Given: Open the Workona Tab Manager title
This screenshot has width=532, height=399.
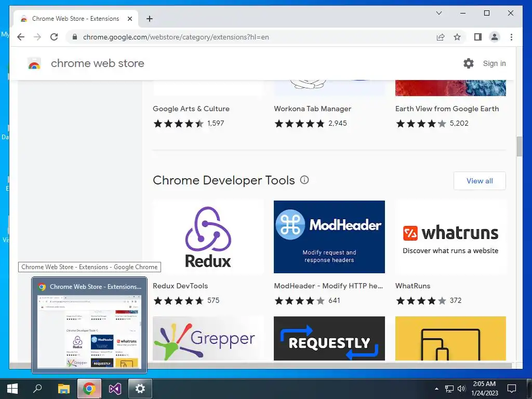Looking at the screenshot, I should (x=312, y=109).
